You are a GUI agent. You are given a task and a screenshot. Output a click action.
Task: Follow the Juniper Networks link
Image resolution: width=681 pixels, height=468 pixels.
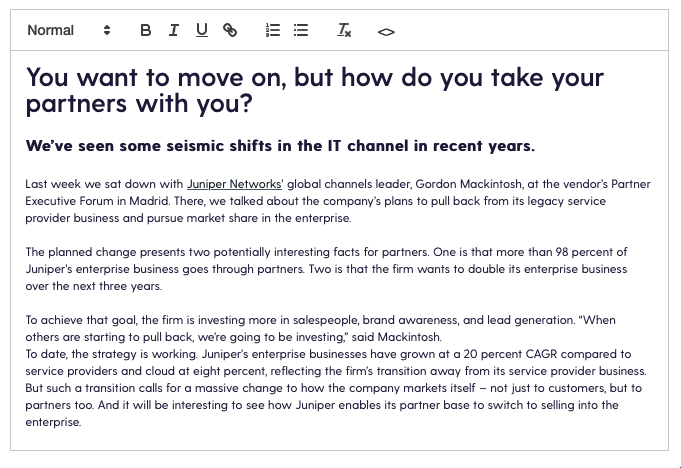click(234, 184)
